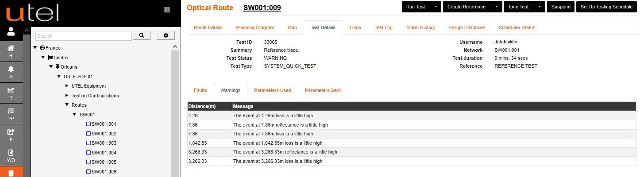
Task: Open the Tone Test dropdown arrow
Action: coord(540,7)
